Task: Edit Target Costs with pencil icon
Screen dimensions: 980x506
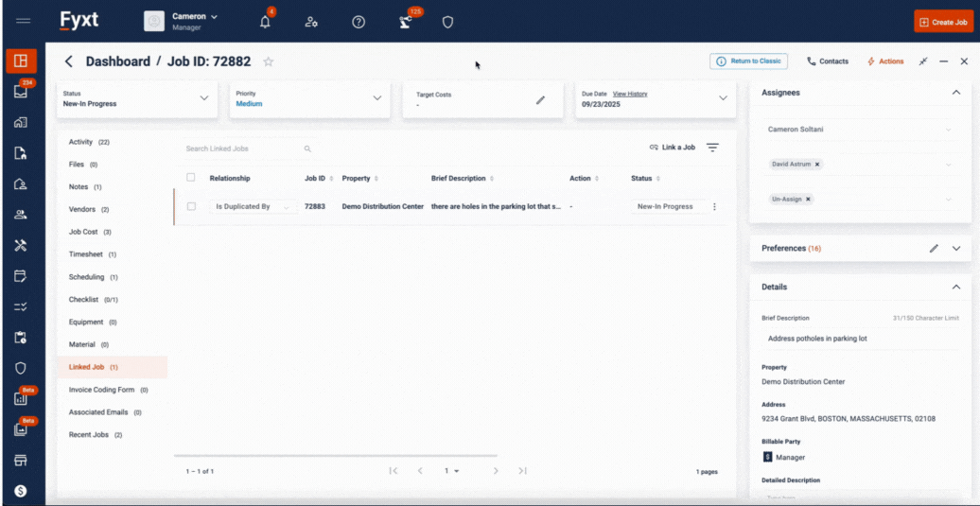Action: [540, 99]
